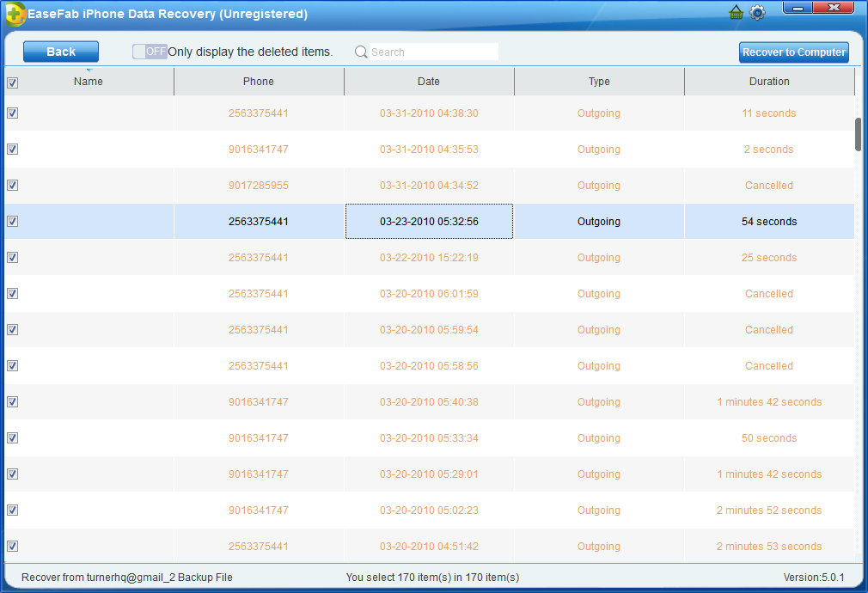
Task: Click the Phone column header
Action: point(259,82)
